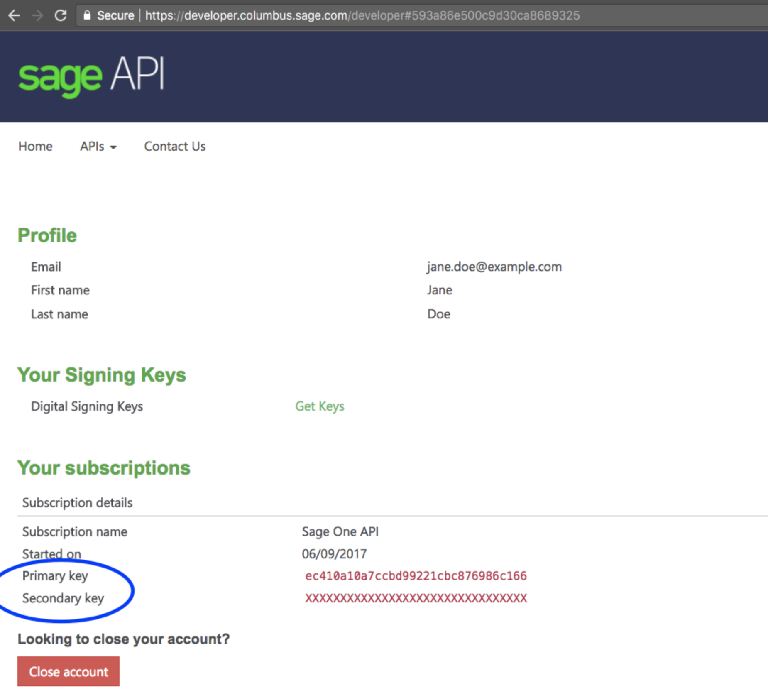
Task: Click the browser back arrow
Action: pos(14,16)
